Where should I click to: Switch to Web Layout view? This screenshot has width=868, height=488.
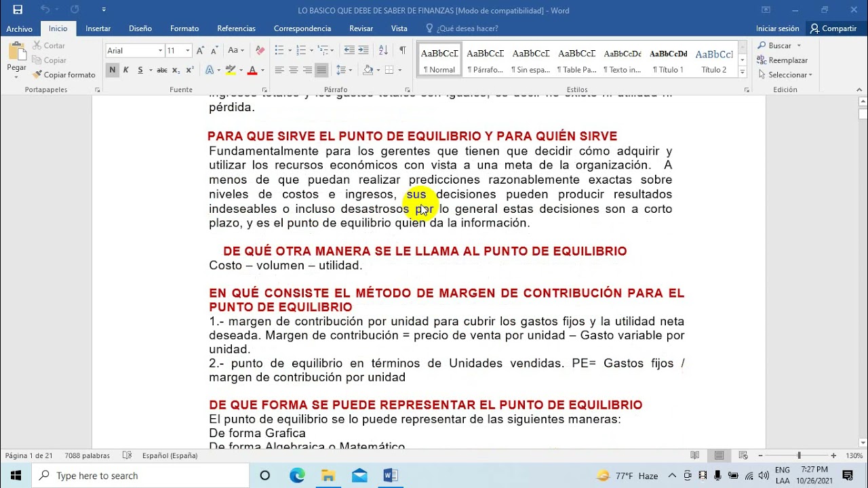pyautogui.click(x=743, y=455)
